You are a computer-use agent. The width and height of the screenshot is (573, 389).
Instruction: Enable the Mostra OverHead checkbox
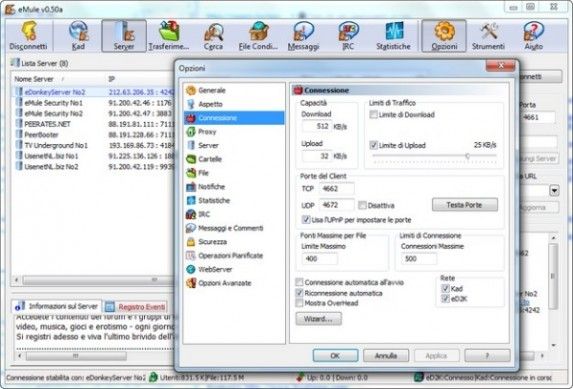[299, 303]
